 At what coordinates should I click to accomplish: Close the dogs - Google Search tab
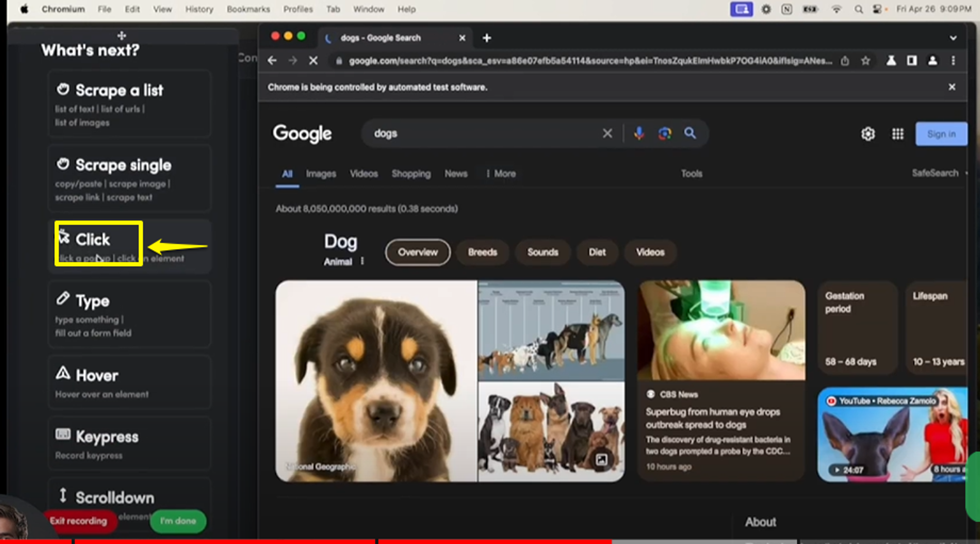(462, 38)
